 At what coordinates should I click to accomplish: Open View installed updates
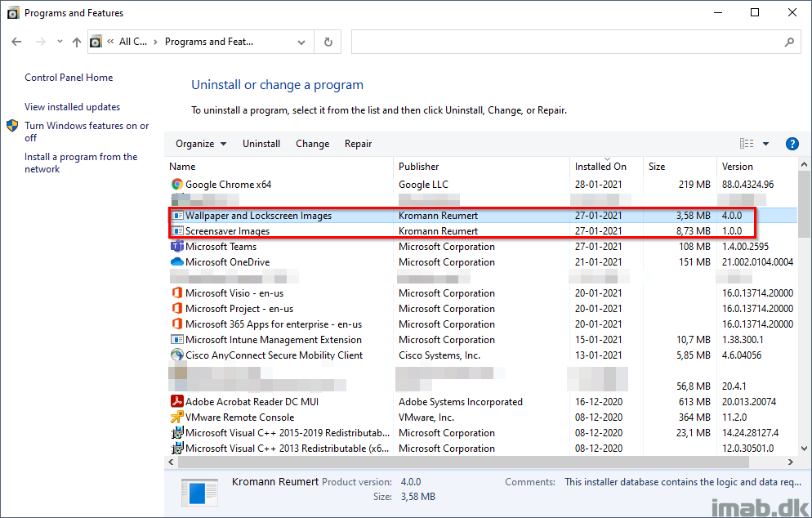[x=73, y=107]
